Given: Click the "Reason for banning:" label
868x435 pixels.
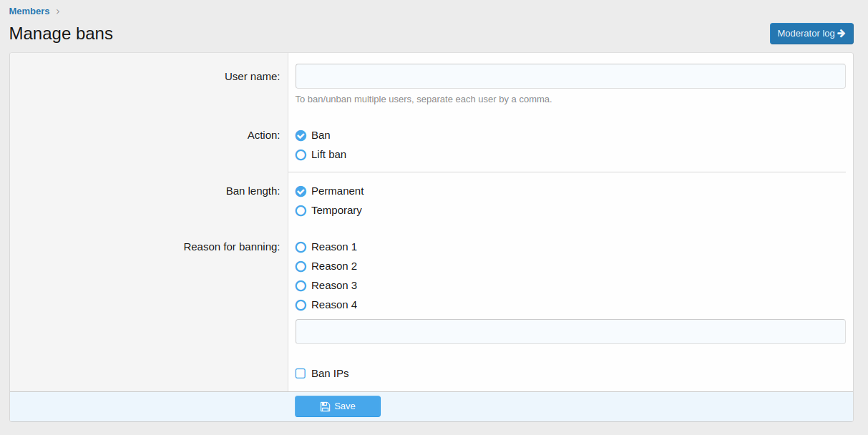Looking at the screenshot, I should click(231, 247).
